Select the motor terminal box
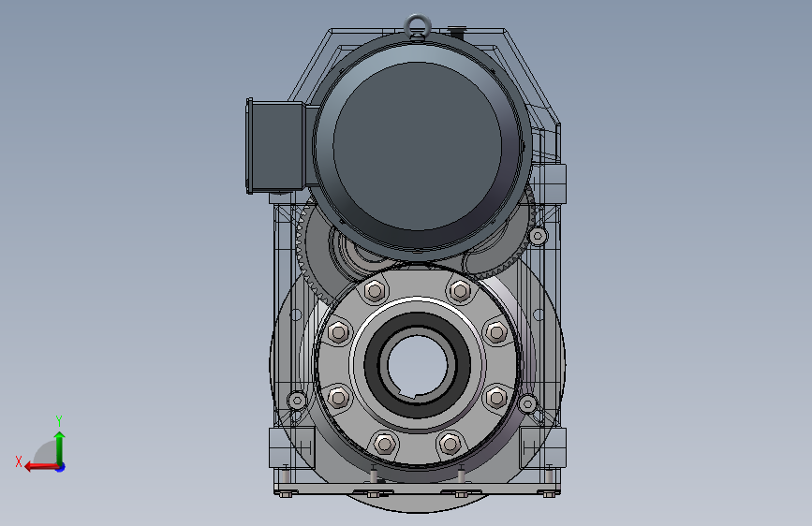The image size is (812, 526). coord(275,146)
